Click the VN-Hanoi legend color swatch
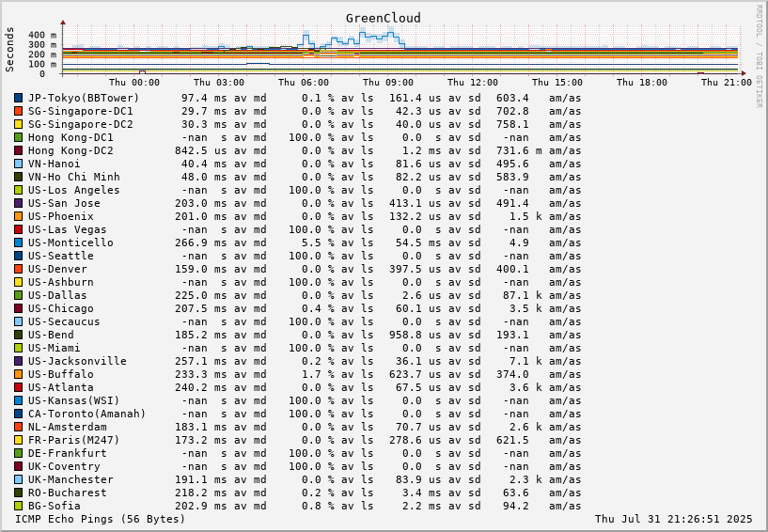The height and width of the screenshot is (532, 768). click(19, 164)
